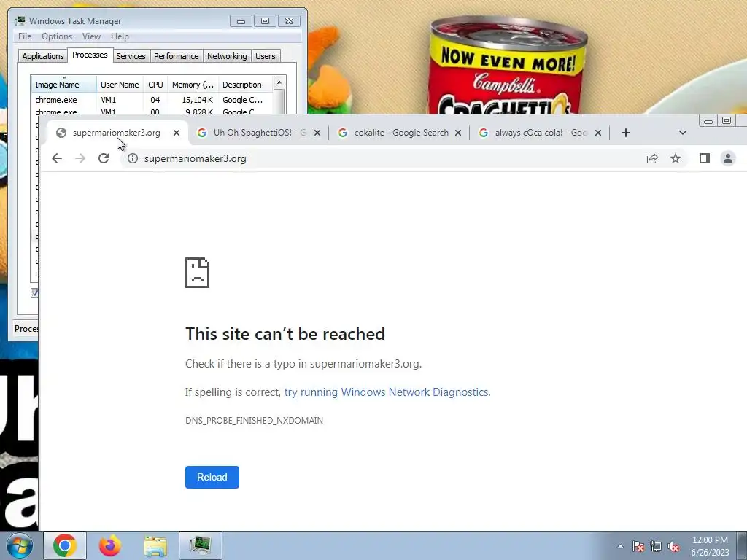Image resolution: width=747 pixels, height=560 pixels.
Task: Click Chrome icon on taskbar
Action: [65, 545]
